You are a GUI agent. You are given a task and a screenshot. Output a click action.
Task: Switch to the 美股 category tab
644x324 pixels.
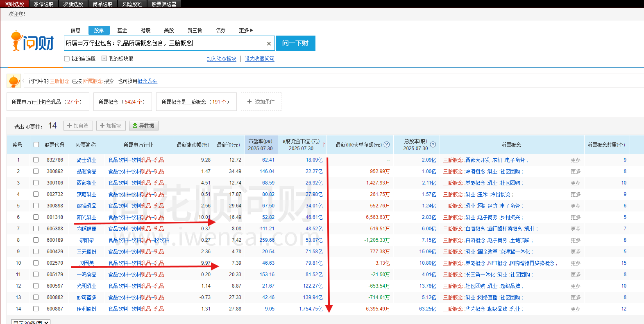[x=169, y=30]
